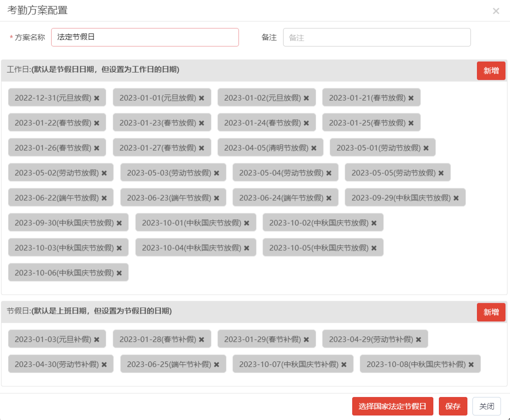Delete the 2023-05-01 劳动节放假 tag
This screenshot has height=420, width=510.
point(426,148)
